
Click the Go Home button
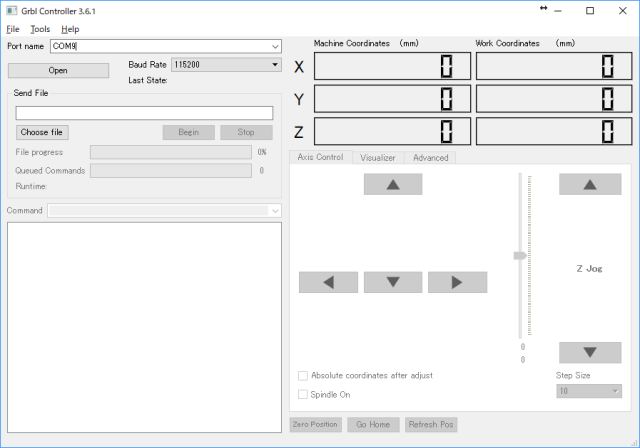[373, 424]
